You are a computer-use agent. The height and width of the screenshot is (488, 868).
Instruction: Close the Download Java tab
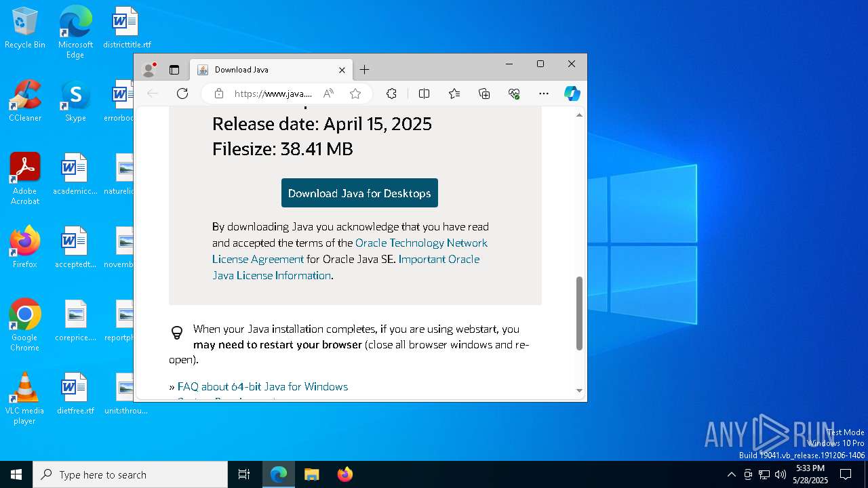[x=342, y=70]
